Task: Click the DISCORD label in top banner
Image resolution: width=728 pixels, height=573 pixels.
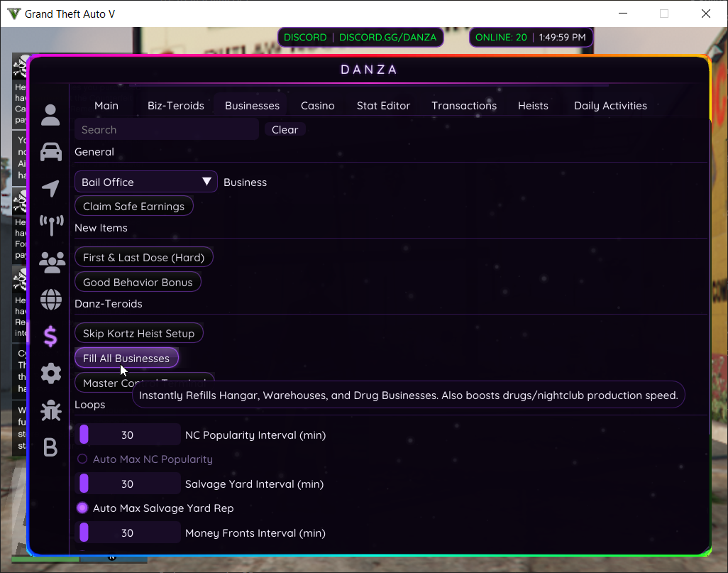Action: pos(305,37)
